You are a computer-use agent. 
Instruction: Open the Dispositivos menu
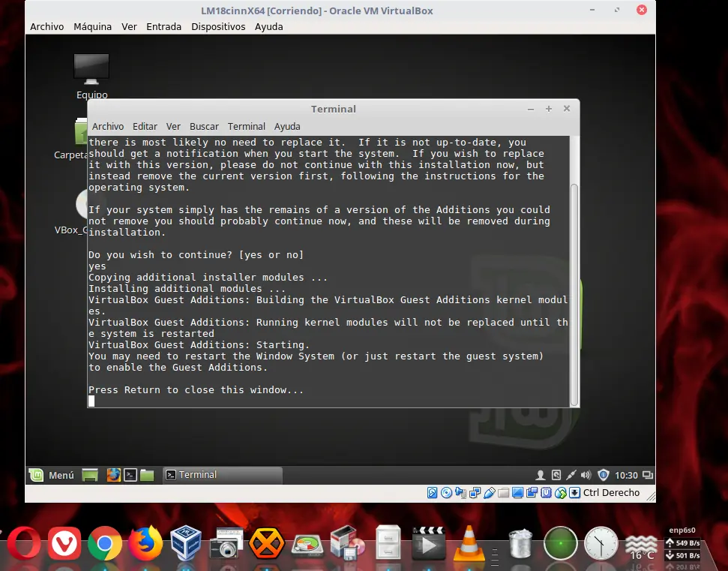pos(218,26)
